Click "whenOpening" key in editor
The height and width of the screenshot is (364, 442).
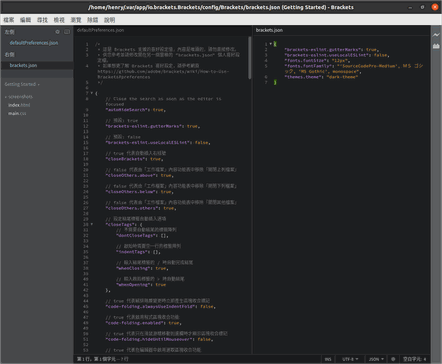[133, 284]
